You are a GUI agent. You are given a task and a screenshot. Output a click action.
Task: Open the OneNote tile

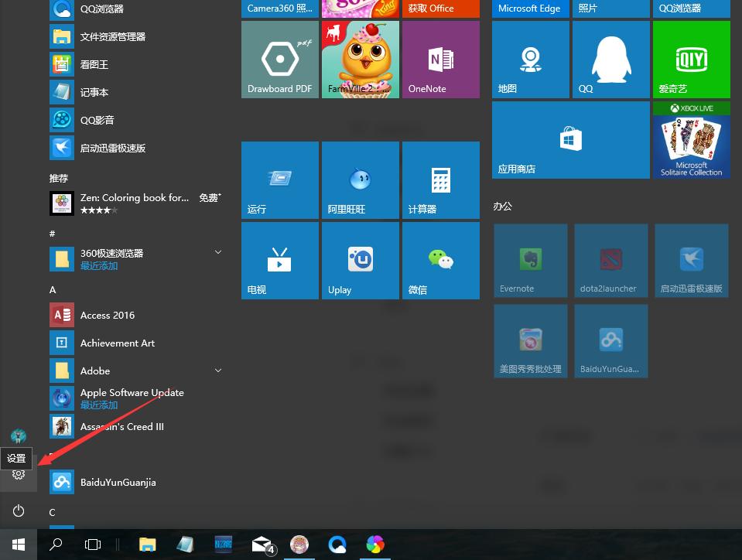pos(440,59)
